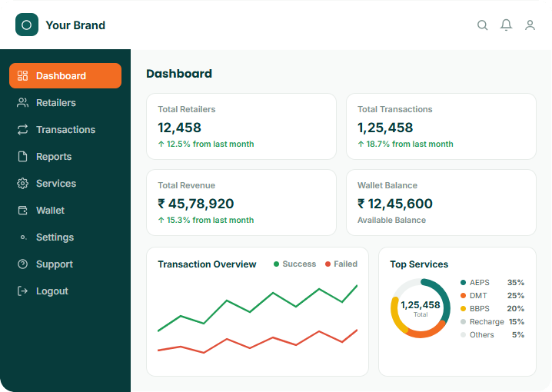
Task: Click the Your Brand logo icon
Action: pyautogui.click(x=27, y=25)
